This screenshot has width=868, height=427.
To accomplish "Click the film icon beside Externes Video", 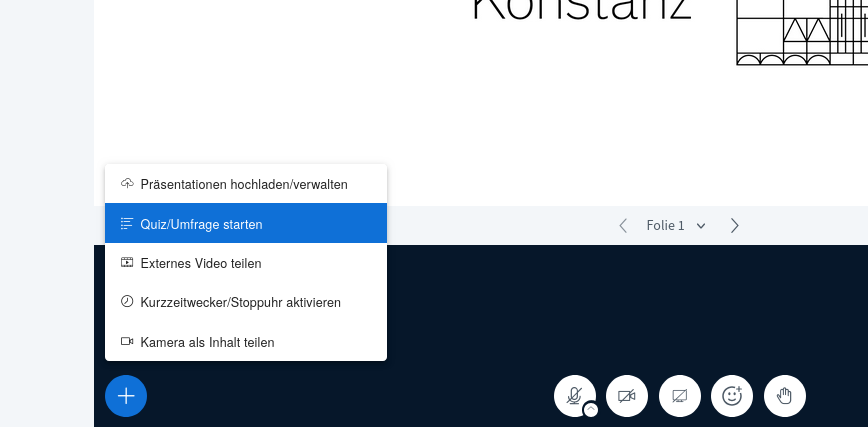I will 127,263.
